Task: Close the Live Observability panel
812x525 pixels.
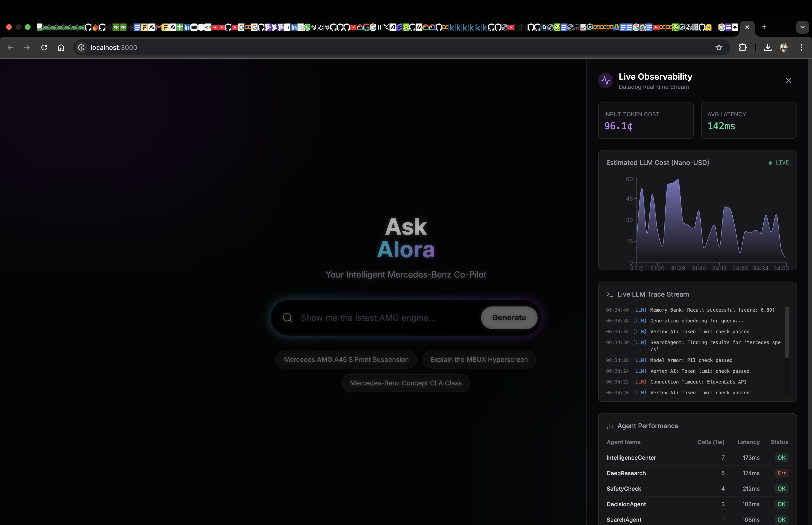Action: 788,80
